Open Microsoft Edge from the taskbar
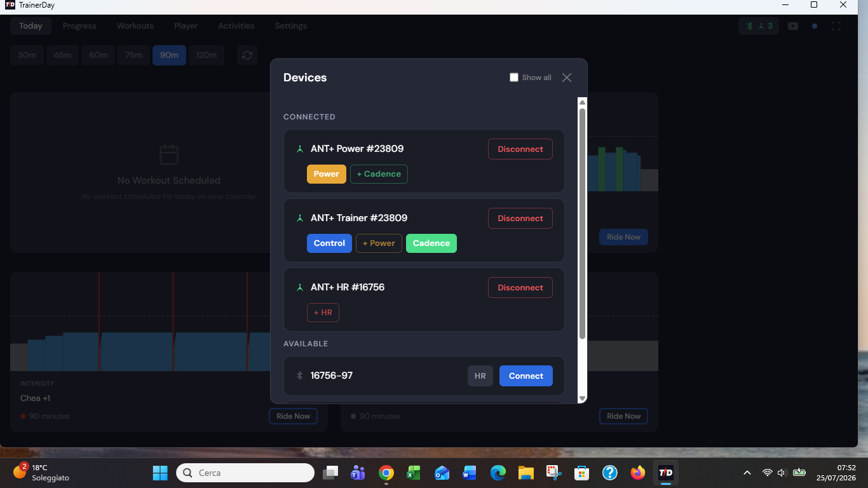 point(498,473)
